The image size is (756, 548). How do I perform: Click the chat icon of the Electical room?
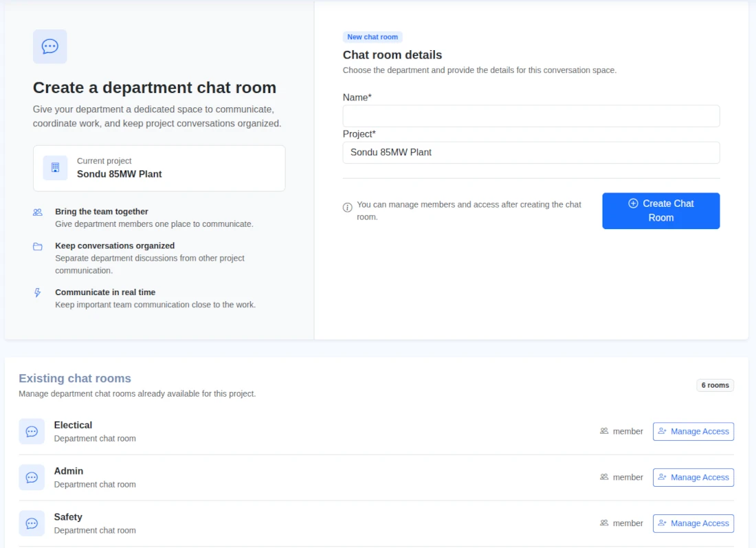[x=32, y=431]
